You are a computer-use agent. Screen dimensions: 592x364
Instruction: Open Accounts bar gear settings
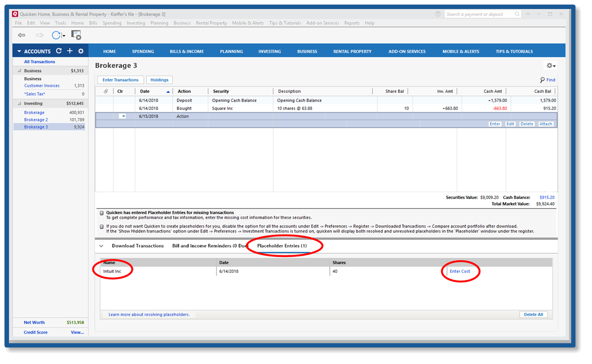pyautogui.click(x=81, y=51)
